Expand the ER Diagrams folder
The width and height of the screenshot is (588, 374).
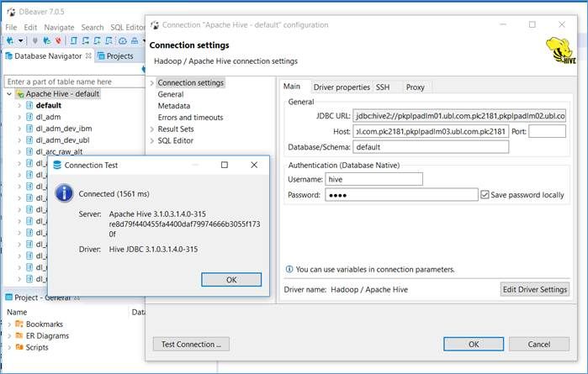(x=9, y=336)
